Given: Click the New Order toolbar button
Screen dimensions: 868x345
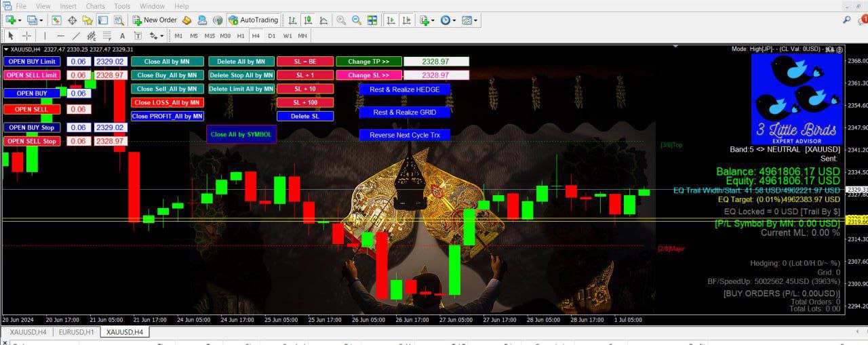Looking at the screenshot, I should (x=153, y=20).
